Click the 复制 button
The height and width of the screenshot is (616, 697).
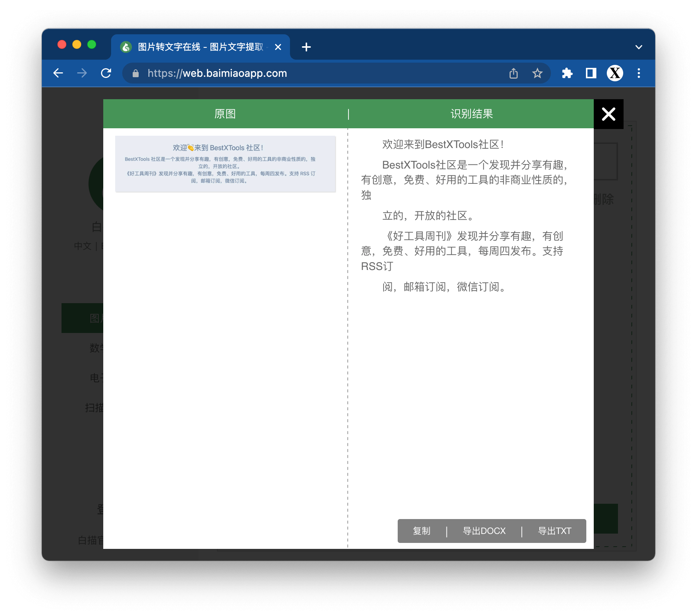422,531
